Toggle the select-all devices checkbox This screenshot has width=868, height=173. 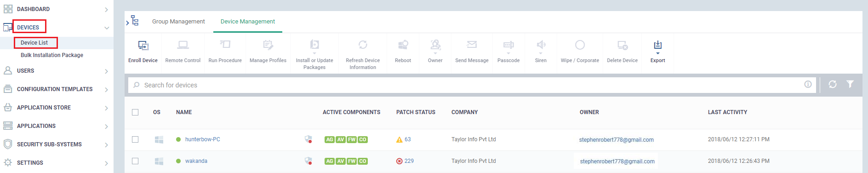(135, 112)
